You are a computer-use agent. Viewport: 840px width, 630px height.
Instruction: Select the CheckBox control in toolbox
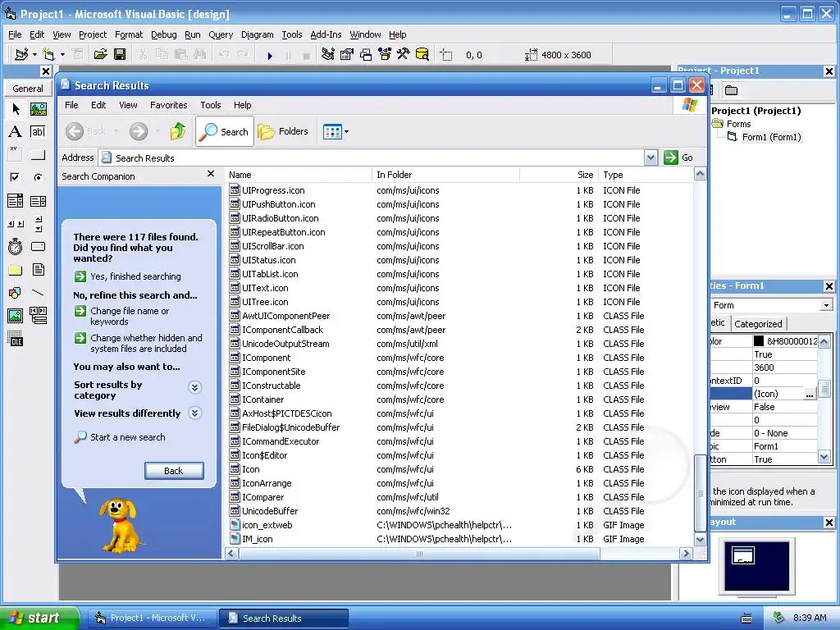pos(16,177)
